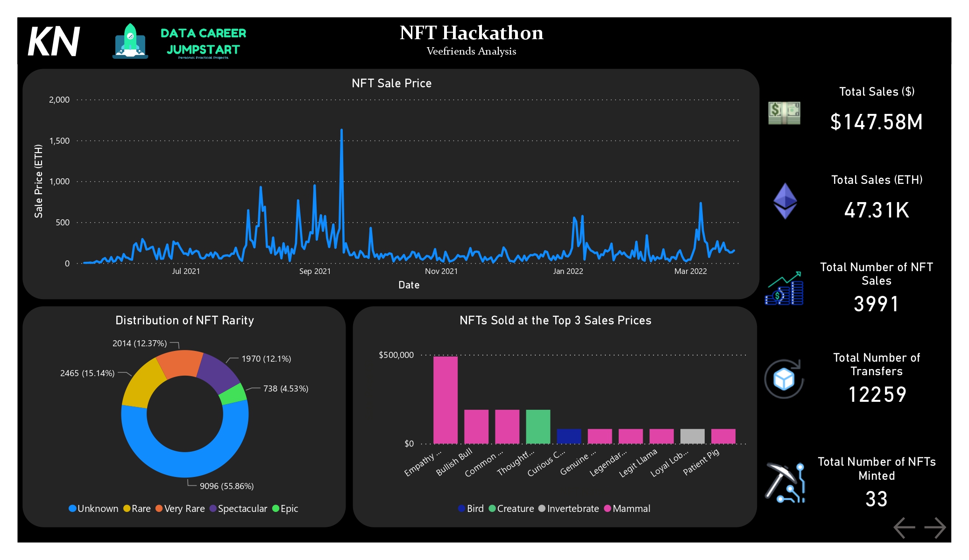Select Invertebrate in bar chart legend
The height and width of the screenshot is (560, 969).
tap(569, 509)
